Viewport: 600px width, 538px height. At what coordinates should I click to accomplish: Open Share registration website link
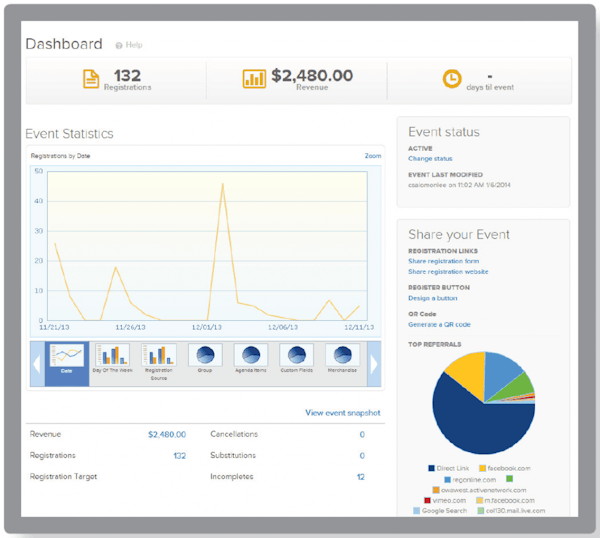(448, 272)
